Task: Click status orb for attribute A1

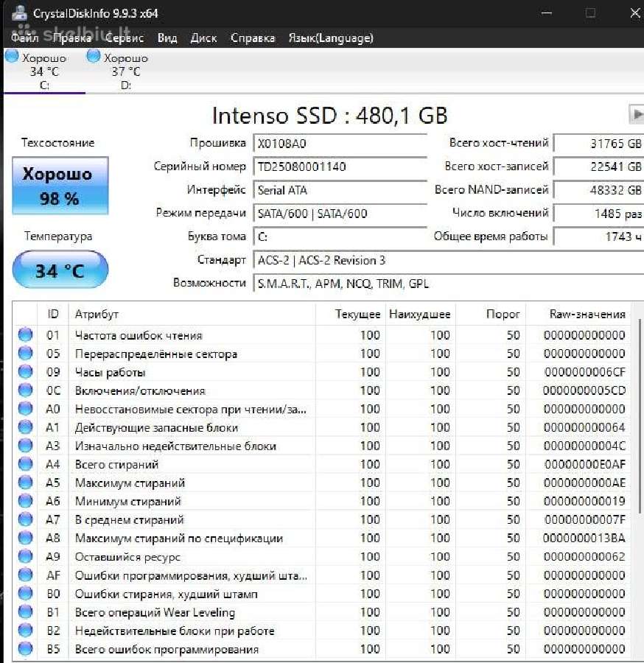Action: (x=25, y=427)
